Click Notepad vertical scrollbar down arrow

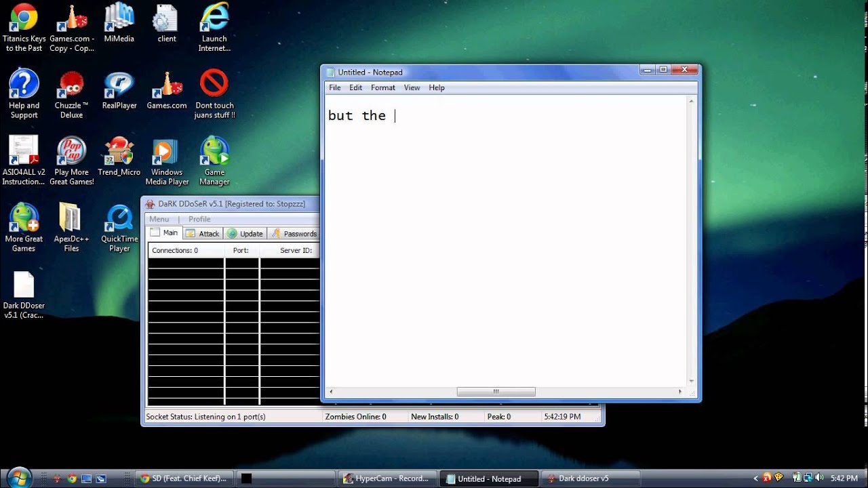point(692,382)
